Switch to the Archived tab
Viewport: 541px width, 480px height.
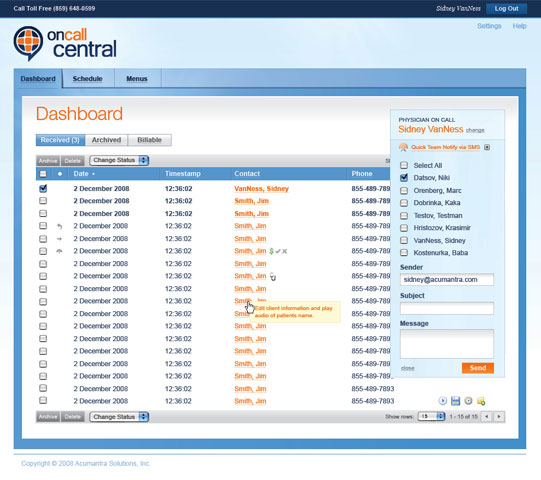coord(106,140)
